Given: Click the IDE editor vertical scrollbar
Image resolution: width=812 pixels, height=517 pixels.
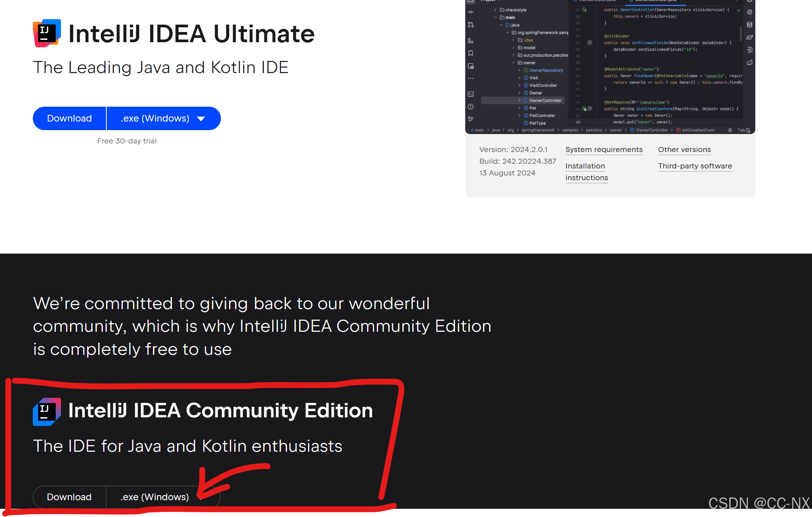Looking at the screenshot, I should (741, 34).
